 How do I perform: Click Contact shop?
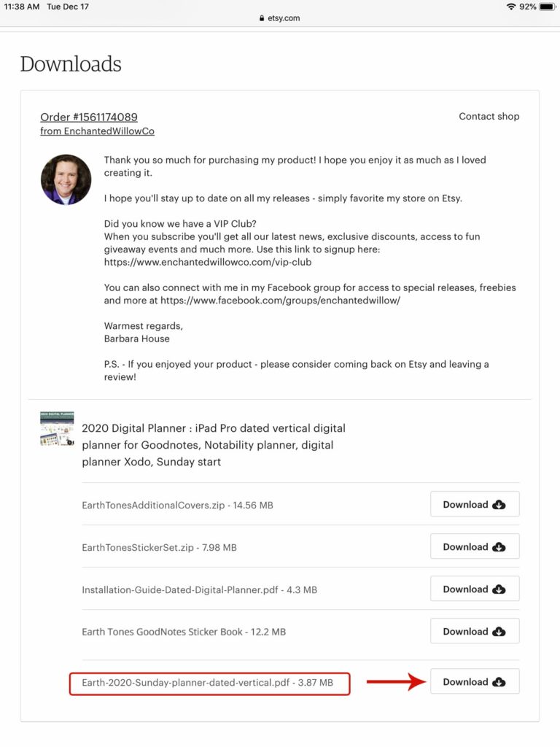tap(489, 116)
